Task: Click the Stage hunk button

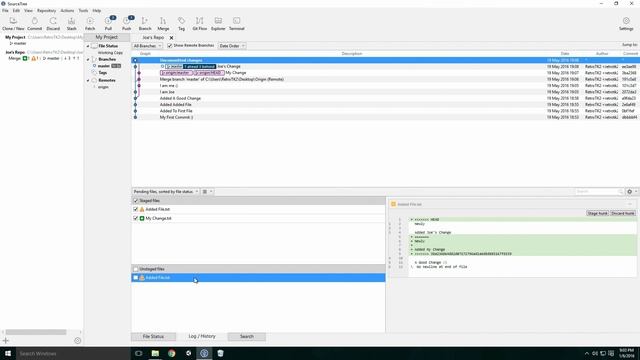Action: pyautogui.click(x=597, y=213)
